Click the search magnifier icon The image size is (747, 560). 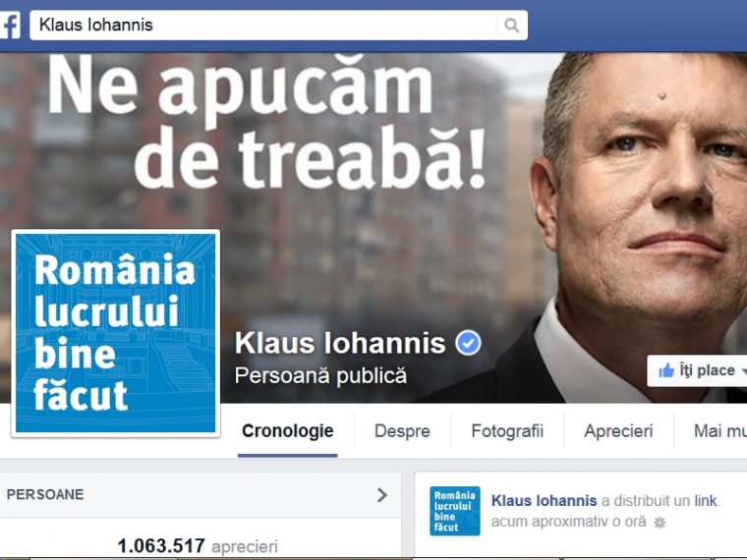511,26
